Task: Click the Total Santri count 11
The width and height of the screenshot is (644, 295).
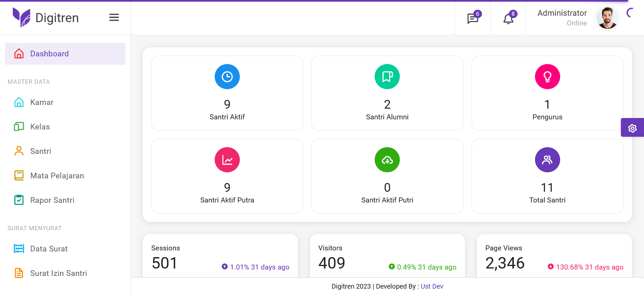Action: [x=547, y=188]
